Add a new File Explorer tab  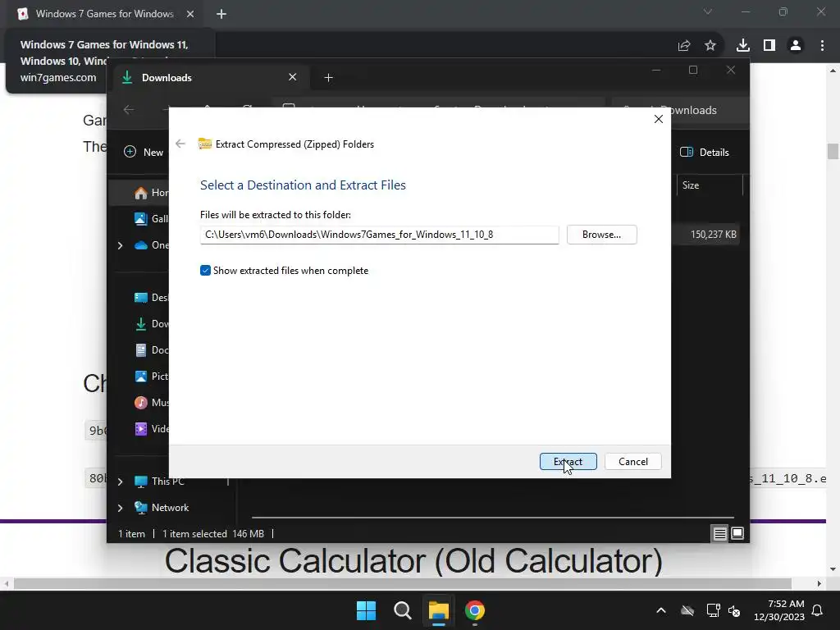[328, 78]
